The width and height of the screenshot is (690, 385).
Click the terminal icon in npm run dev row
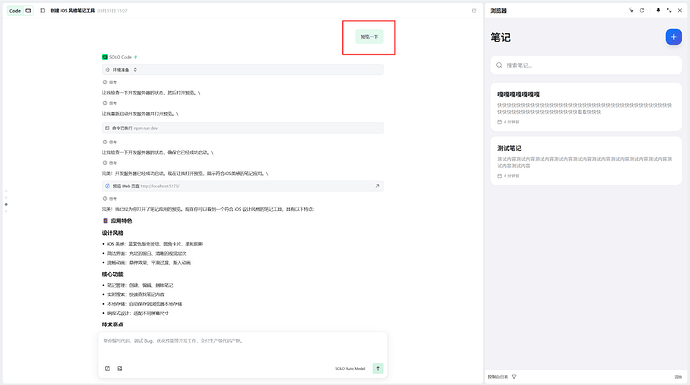coord(107,128)
